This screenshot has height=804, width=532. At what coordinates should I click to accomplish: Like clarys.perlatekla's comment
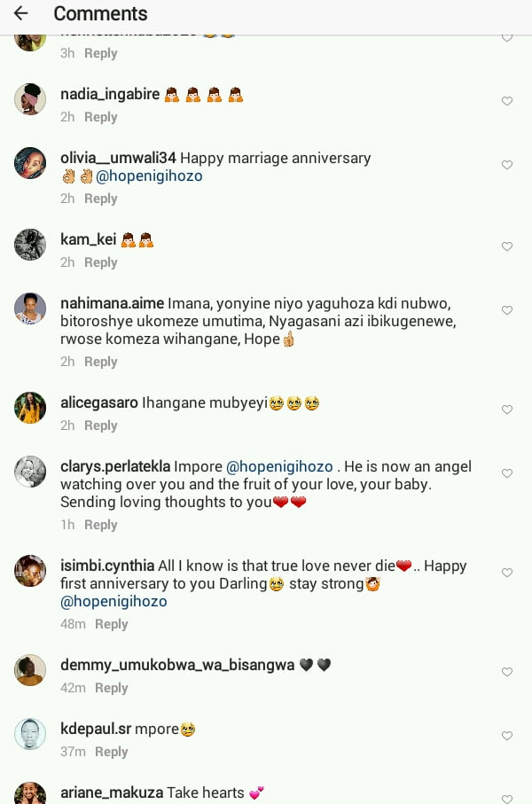click(x=507, y=473)
